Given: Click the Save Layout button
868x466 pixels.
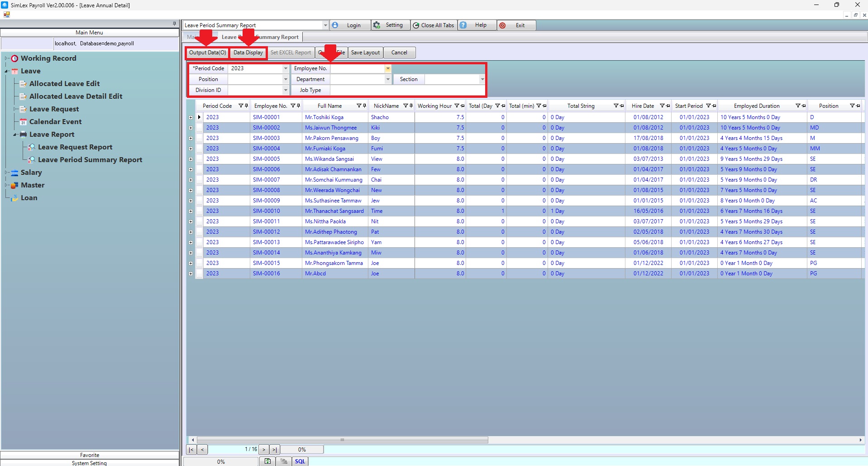Looking at the screenshot, I should tap(365, 53).
